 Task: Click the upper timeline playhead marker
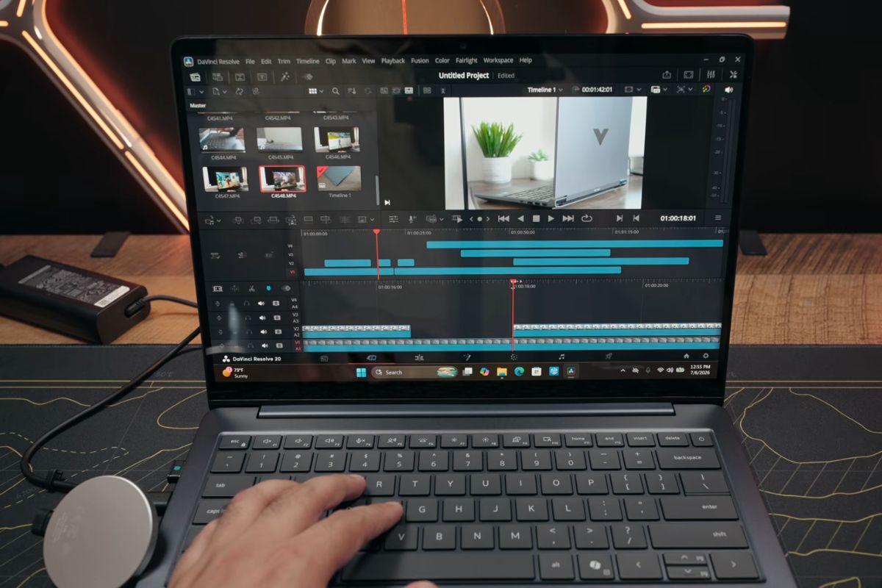coord(376,232)
